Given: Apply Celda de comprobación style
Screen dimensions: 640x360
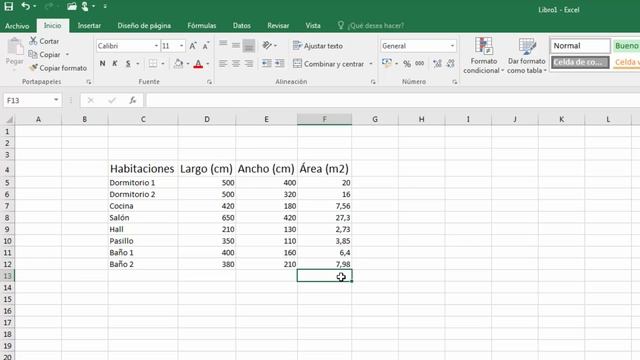Looking at the screenshot, I should click(580, 62).
